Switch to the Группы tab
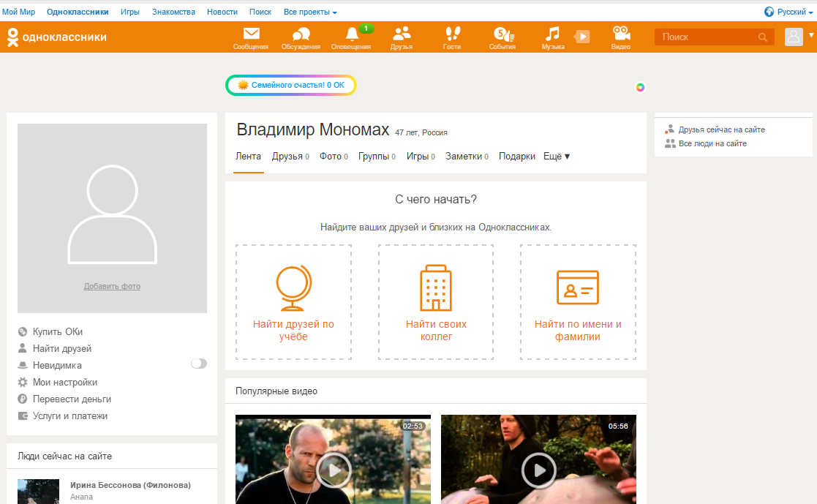This screenshot has width=817, height=504. point(377,157)
